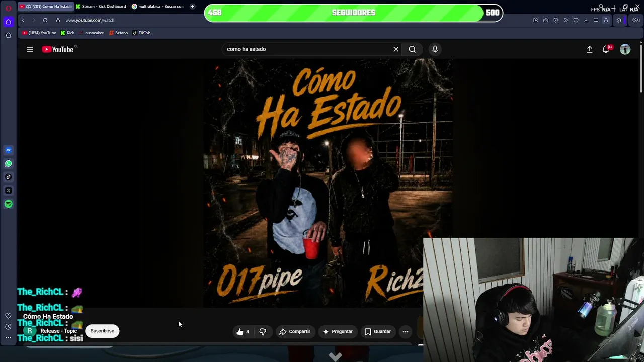Search with voice microphone button
644x362 pixels.
tap(435, 49)
